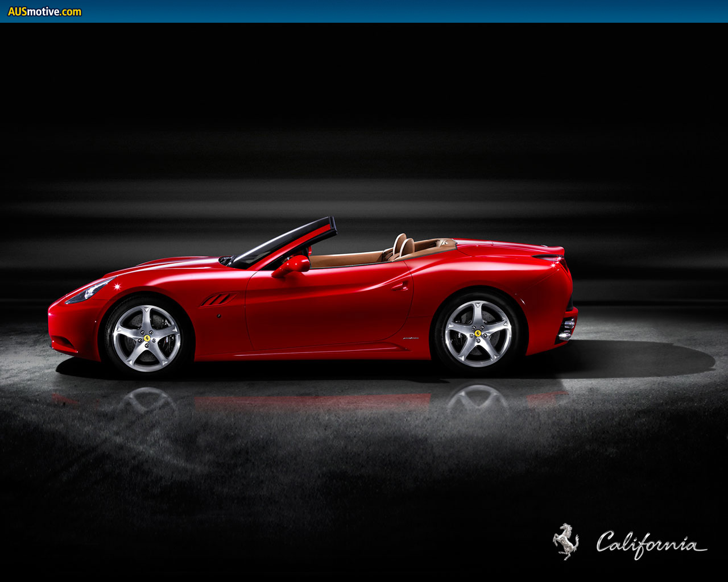Click the side air vent on fender
The image size is (728, 582).
click(x=218, y=299)
